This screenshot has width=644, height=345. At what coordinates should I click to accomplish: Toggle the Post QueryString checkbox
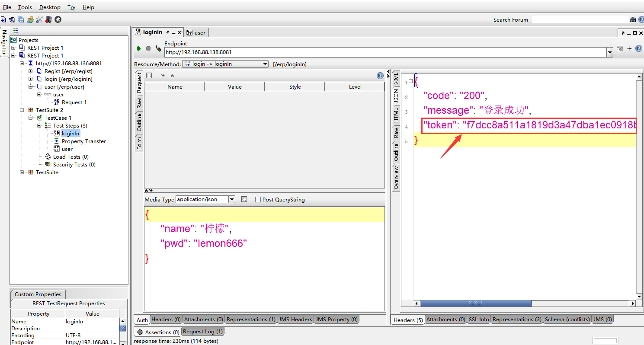tap(258, 200)
